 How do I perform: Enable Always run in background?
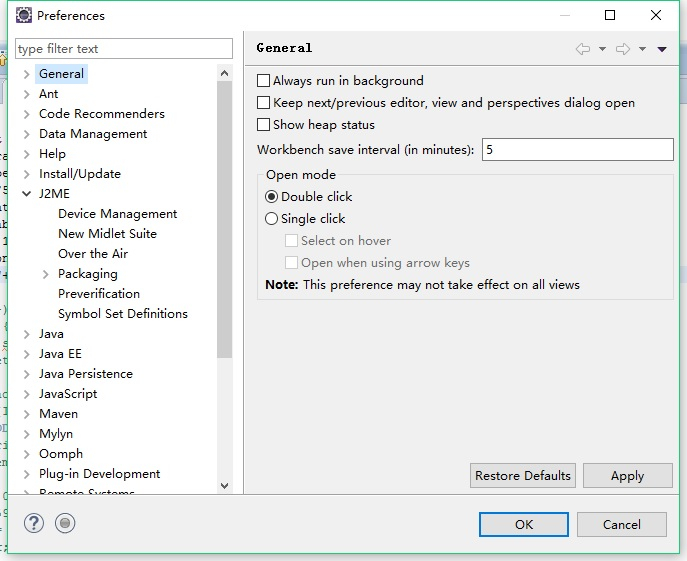click(264, 81)
